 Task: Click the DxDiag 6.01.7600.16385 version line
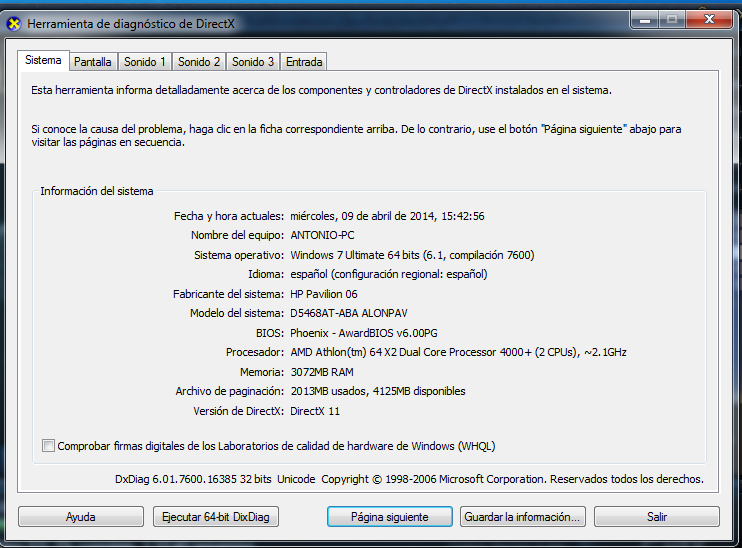[x=409, y=479]
